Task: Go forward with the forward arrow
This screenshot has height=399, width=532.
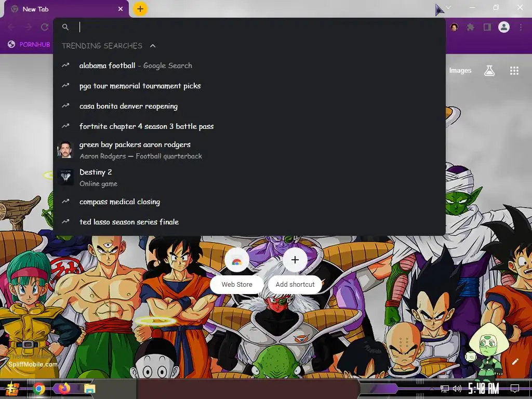Action: point(28,27)
